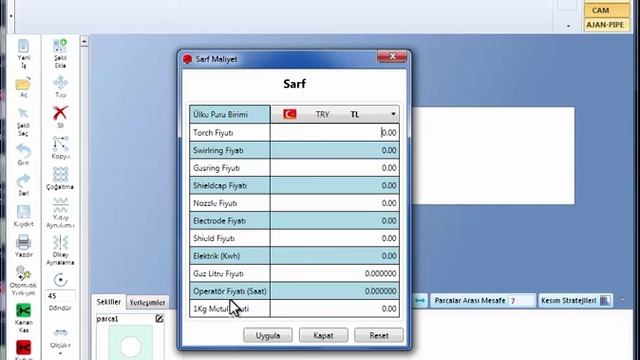Click the Shield Fiyatı value field
Image resolution: width=640 pixels, height=360 pixels.
coord(335,238)
